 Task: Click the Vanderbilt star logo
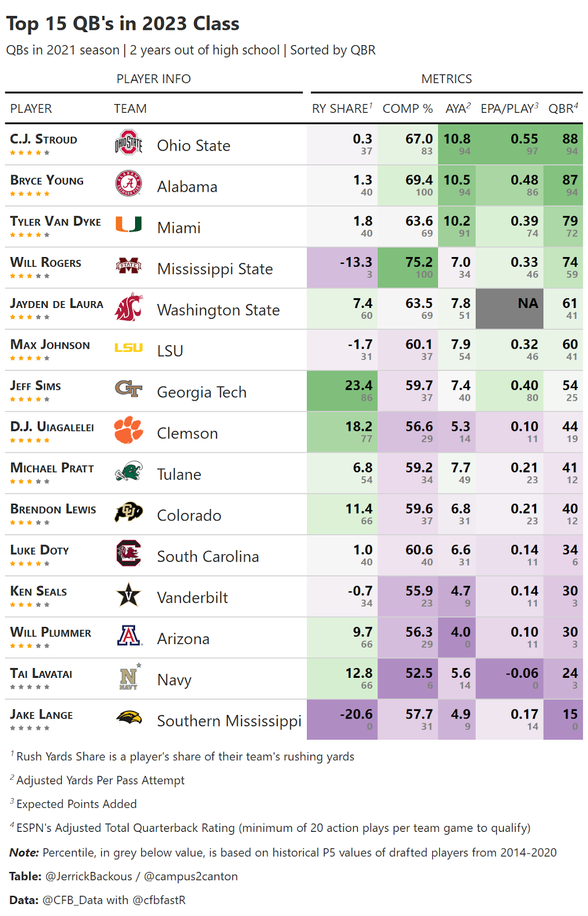click(129, 595)
